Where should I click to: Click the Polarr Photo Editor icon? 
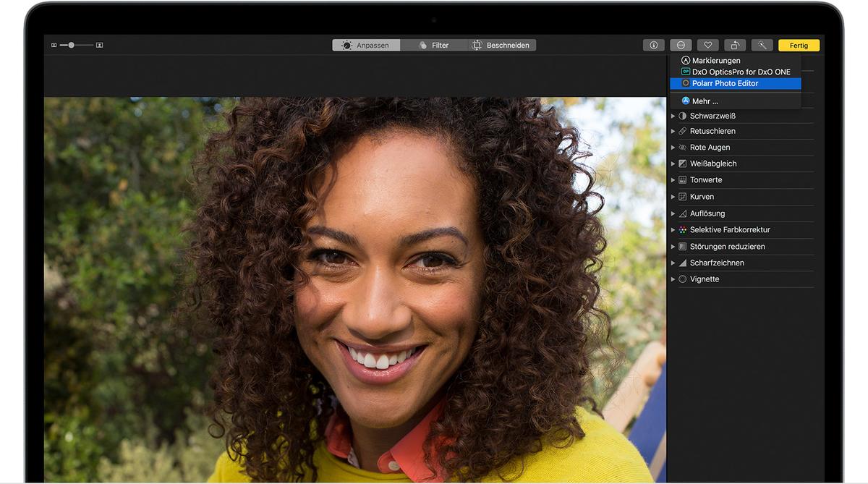(x=686, y=83)
